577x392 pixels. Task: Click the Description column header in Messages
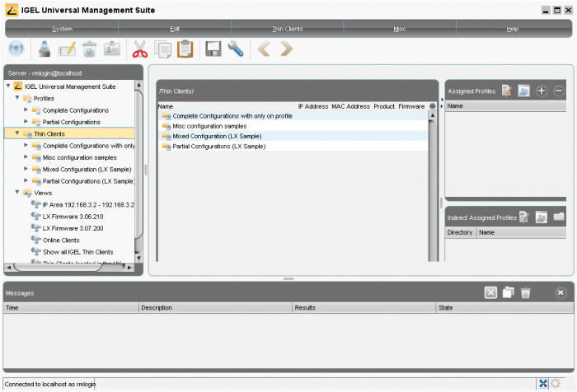click(x=215, y=308)
